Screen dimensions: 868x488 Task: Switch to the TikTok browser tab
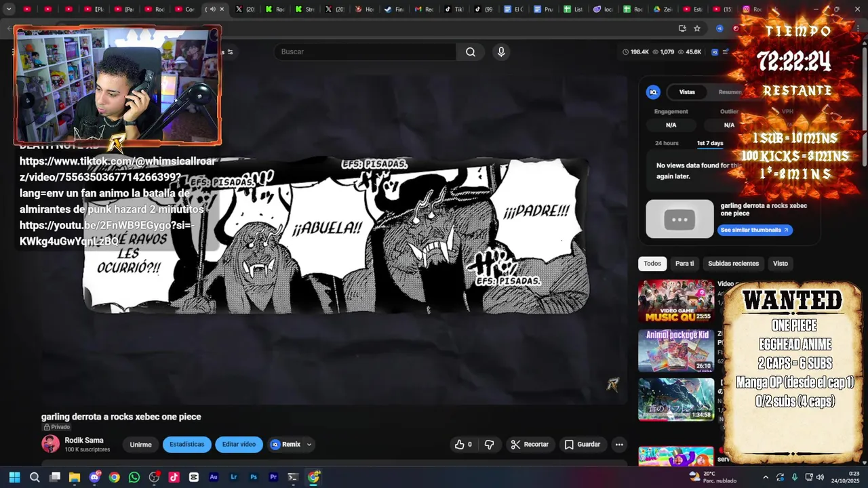(454, 9)
